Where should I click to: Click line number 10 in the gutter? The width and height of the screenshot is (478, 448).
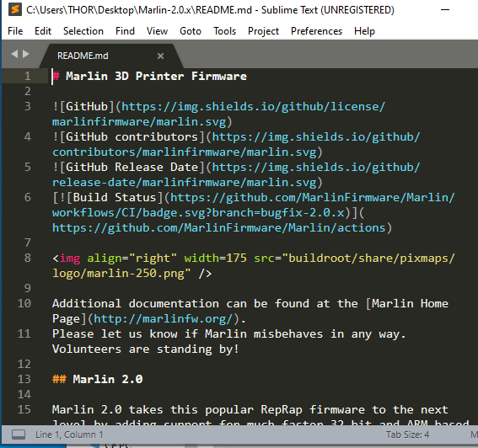[24, 303]
